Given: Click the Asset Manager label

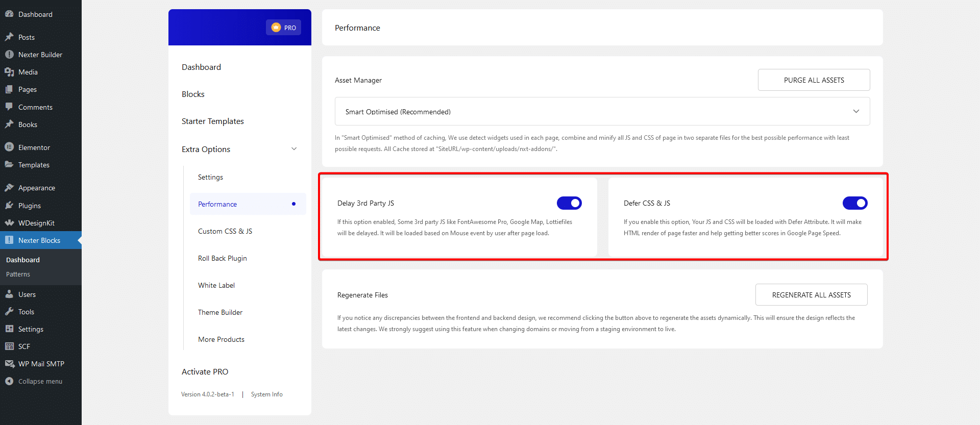Looking at the screenshot, I should 358,80.
